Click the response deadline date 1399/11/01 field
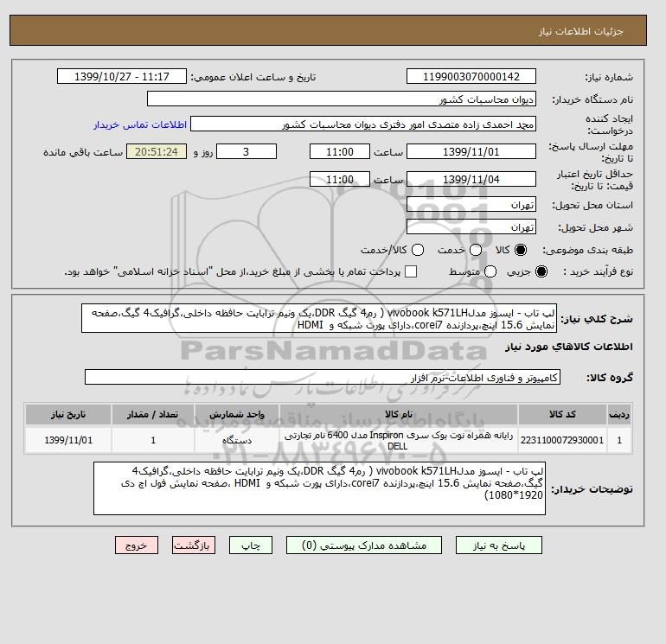This screenshot has height=644, width=666. click(x=471, y=151)
